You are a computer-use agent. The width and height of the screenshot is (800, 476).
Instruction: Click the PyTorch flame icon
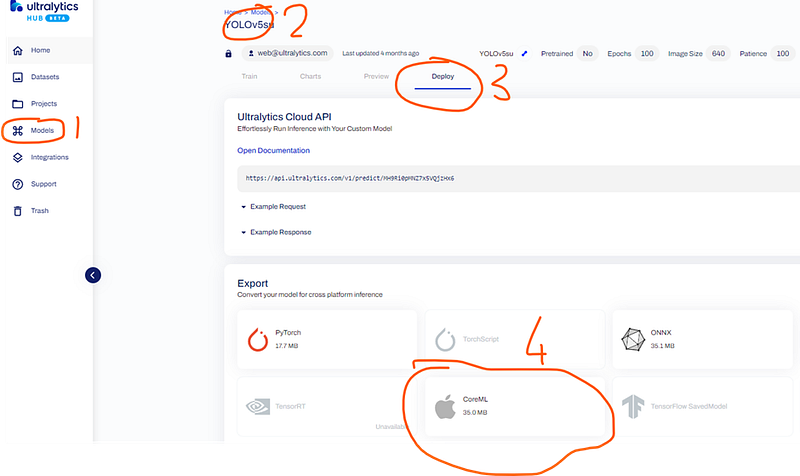[258, 339]
